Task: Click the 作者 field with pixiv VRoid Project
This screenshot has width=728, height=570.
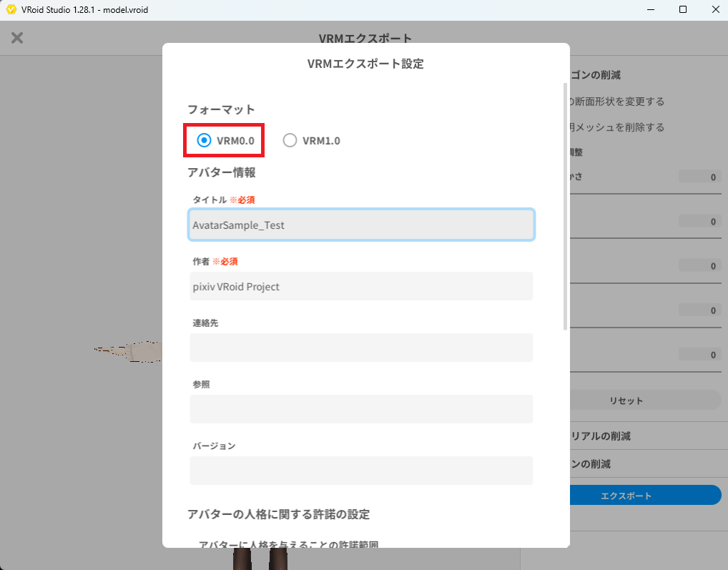Action: pyautogui.click(x=361, y=286)
